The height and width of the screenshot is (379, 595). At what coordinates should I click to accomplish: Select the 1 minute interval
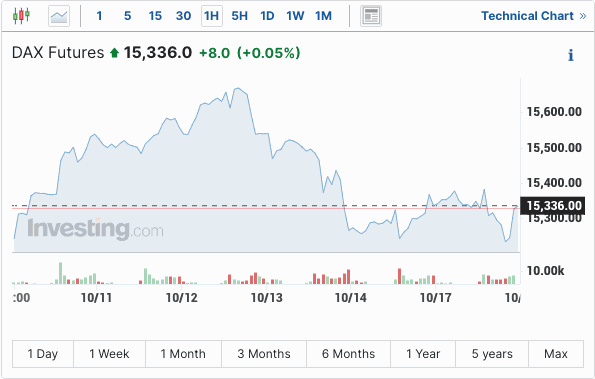[99, 16]
